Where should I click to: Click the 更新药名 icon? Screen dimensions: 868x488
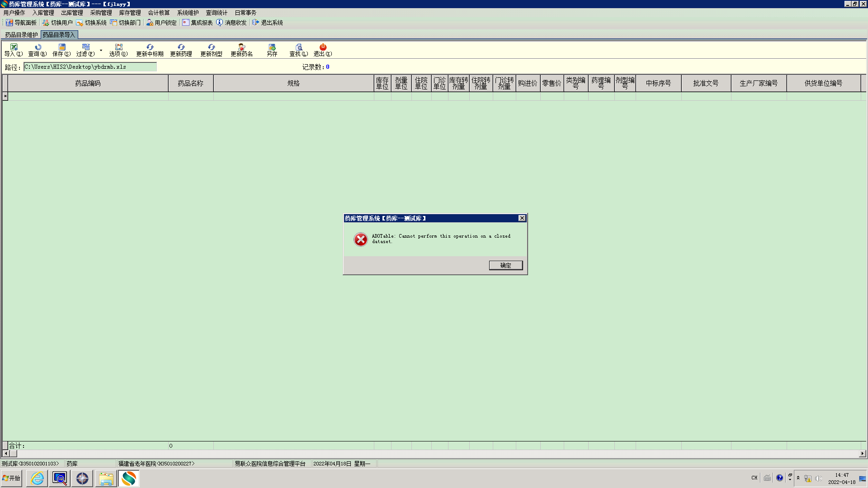(x=241, y=47)
